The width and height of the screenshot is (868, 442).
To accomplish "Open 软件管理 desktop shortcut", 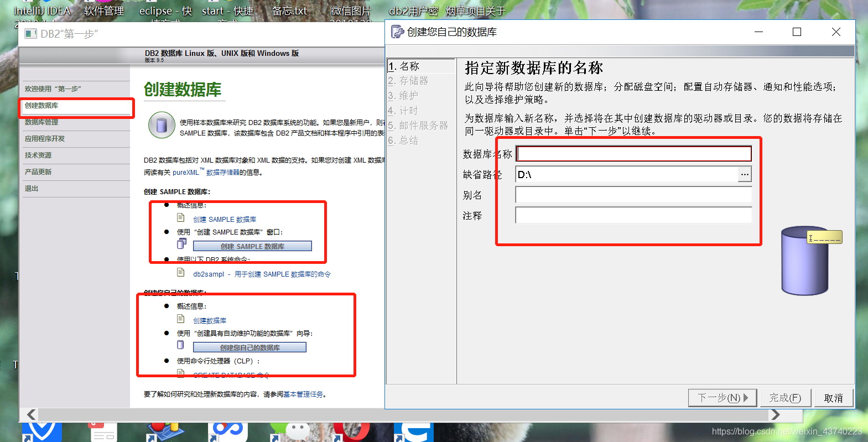I will click(104, 11).
